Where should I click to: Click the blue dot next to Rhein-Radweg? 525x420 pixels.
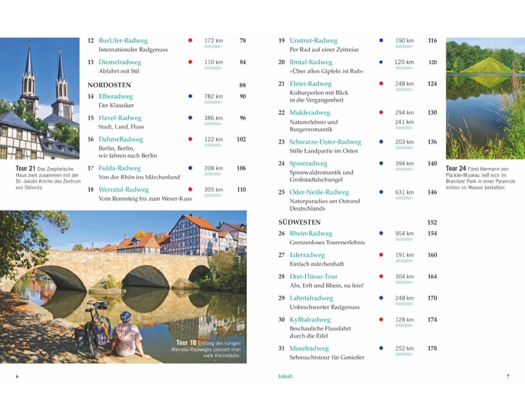point(381,234)
